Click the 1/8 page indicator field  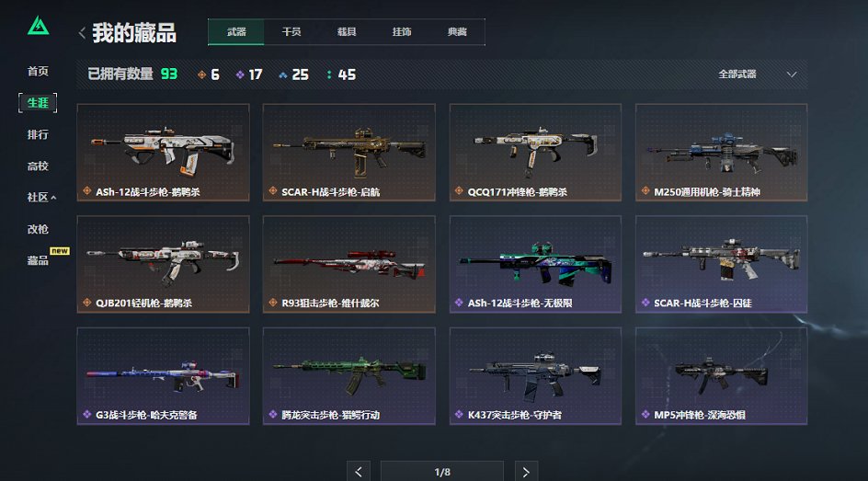pyautogui.click(x=441, y=472)
